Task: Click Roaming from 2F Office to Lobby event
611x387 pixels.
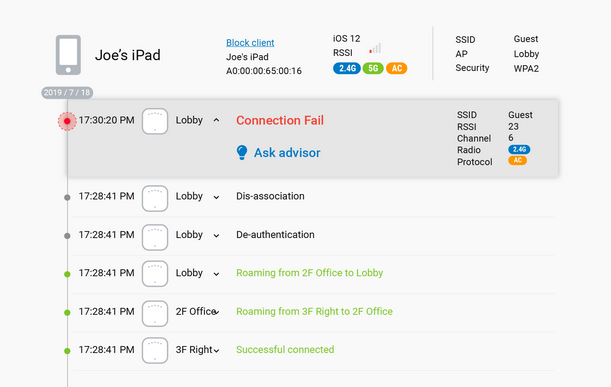Action: tap(309, 273)
